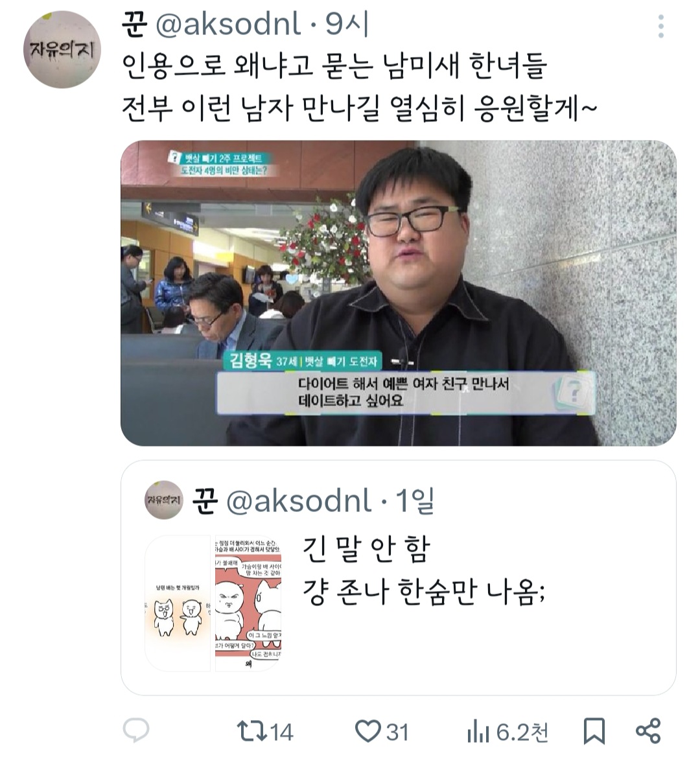The width and height of the screenshot is (700, 757).
Task: Open the red comic thumbnail on right
Action: click(248, 603)
